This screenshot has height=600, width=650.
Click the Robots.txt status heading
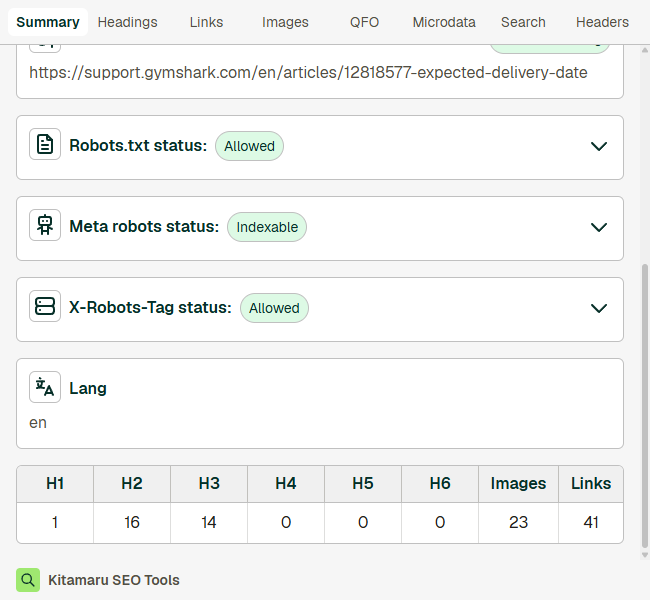click(x=138, y=146)
